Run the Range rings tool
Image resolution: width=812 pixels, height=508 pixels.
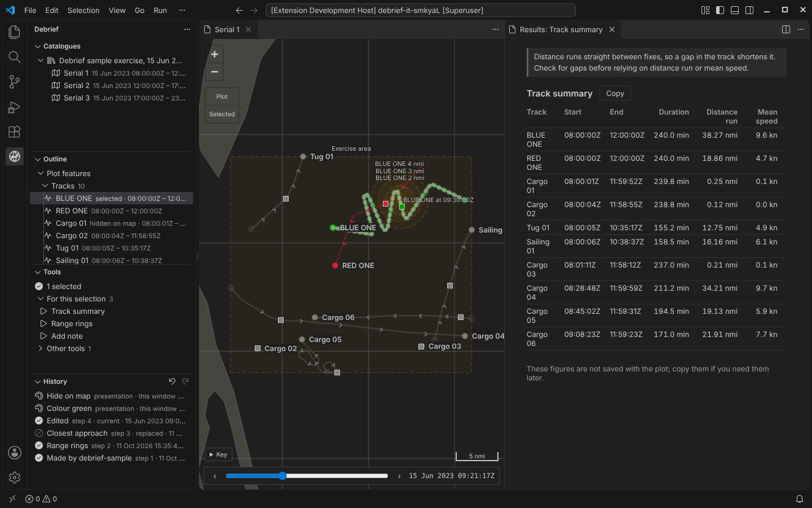pos(72,323)
